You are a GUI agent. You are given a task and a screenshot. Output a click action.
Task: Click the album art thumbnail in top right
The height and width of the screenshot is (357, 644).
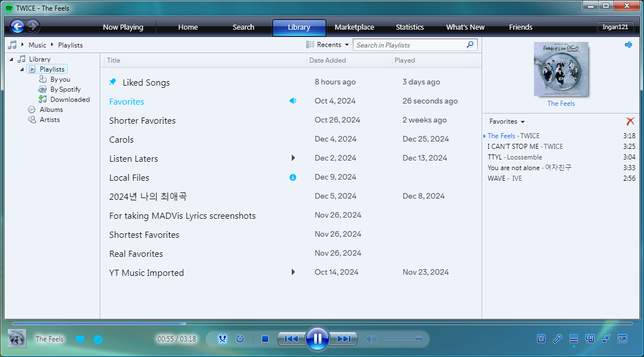561,69
